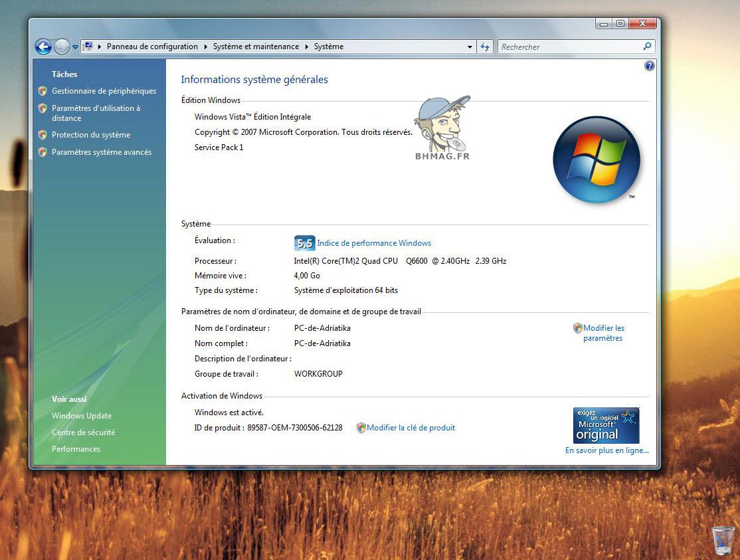Click the computer icon in address bar

point(88,46)
